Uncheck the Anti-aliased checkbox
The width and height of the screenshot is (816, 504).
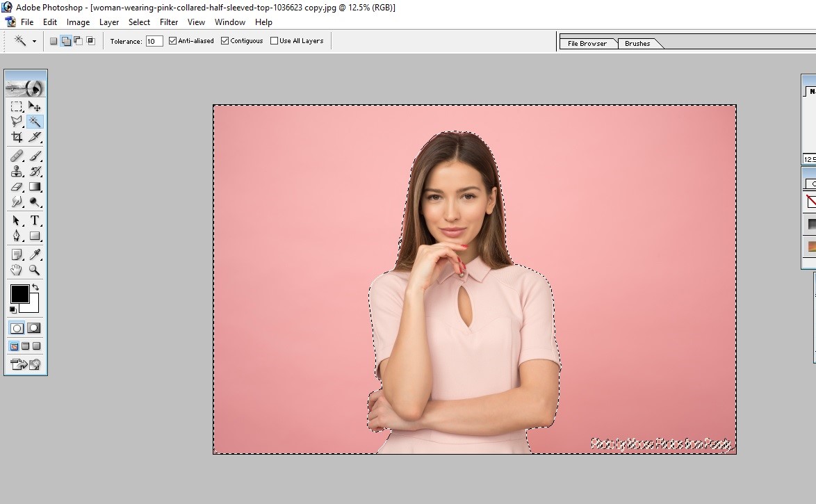coord(173,40)
